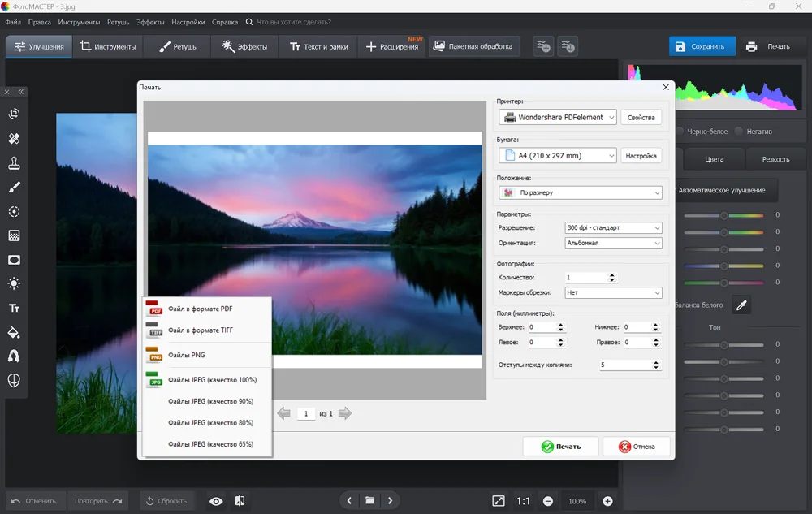Screen dimensions: 812x514
Task: Select the Негатив radio option
Action: [739, 131]
